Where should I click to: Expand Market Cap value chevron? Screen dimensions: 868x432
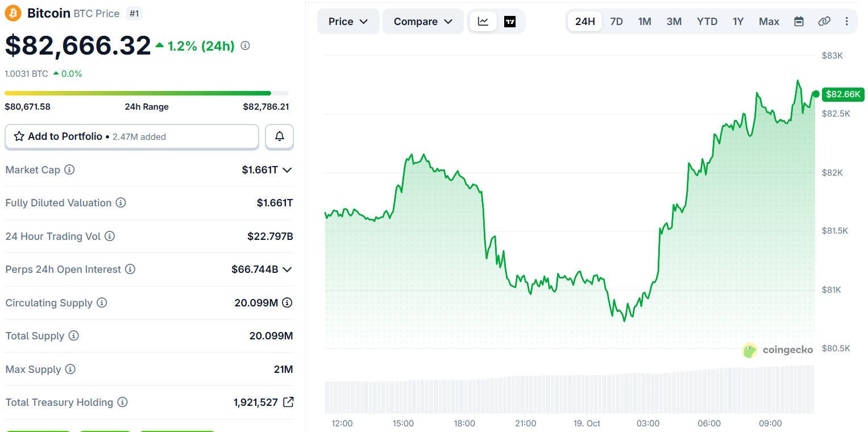click(x=287, y=170)
